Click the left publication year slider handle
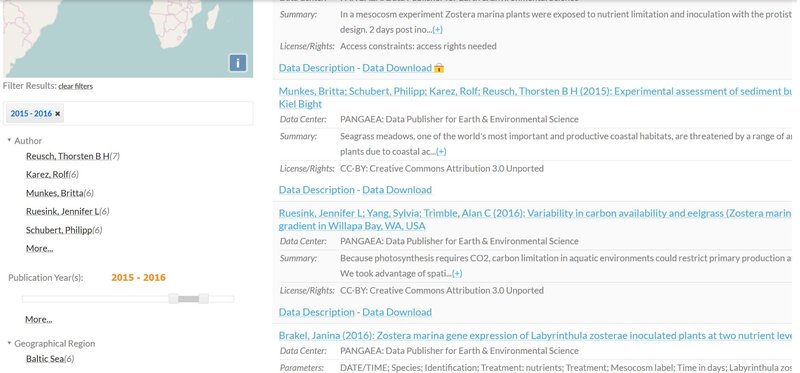 coord(173,299)
